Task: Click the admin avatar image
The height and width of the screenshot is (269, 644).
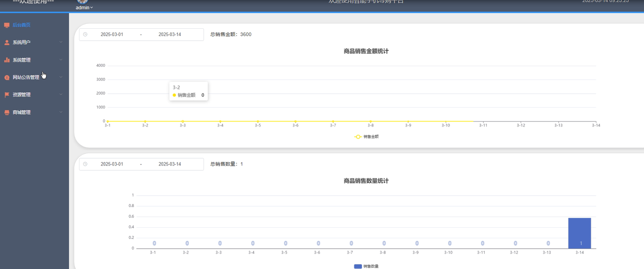Action: [83, 2]
